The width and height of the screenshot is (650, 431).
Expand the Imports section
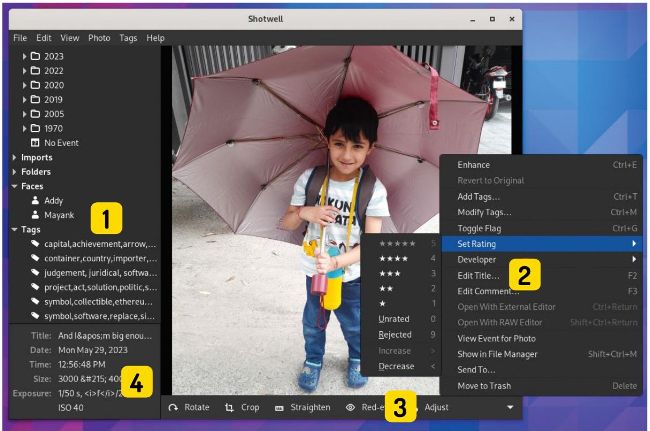(15, 157)
